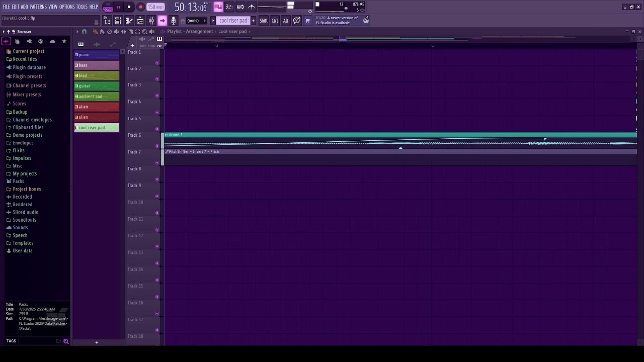This screenshot has width=644, height=362.
Task: Select the bass pattern in picker
Action: coord(97,65)
